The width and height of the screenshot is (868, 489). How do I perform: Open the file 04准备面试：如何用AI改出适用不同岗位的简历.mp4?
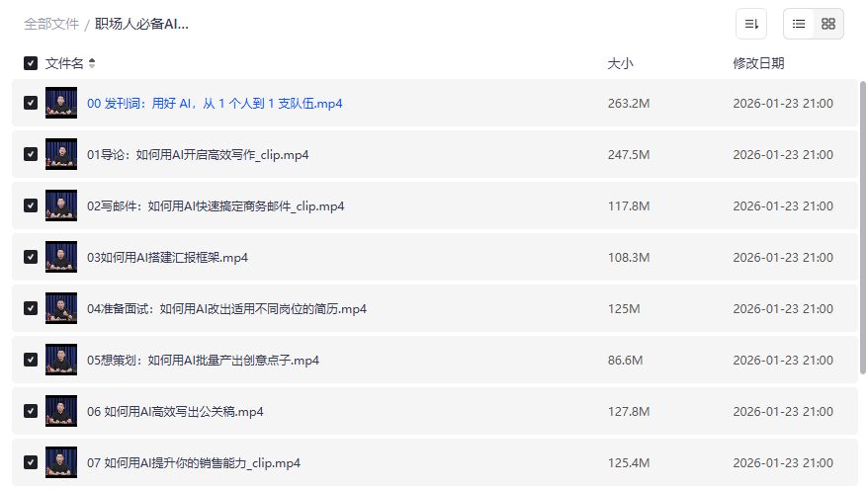pos(227,309)
